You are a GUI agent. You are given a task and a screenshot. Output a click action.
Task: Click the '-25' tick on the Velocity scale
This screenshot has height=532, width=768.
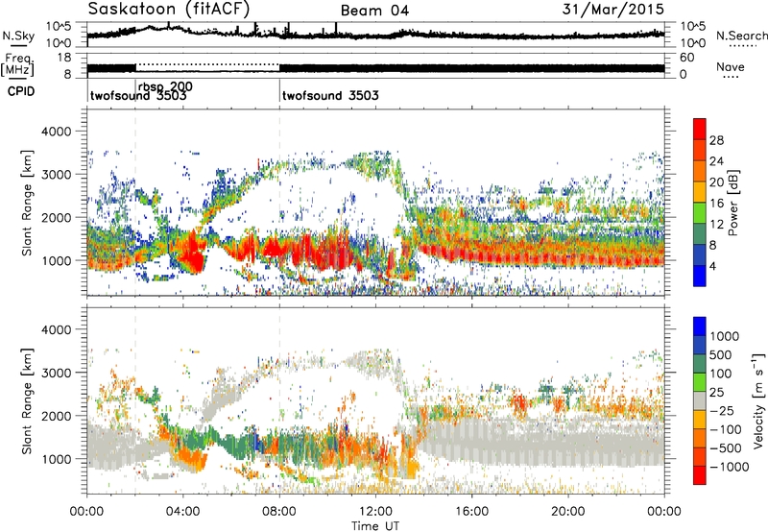[x=722, y=410]
